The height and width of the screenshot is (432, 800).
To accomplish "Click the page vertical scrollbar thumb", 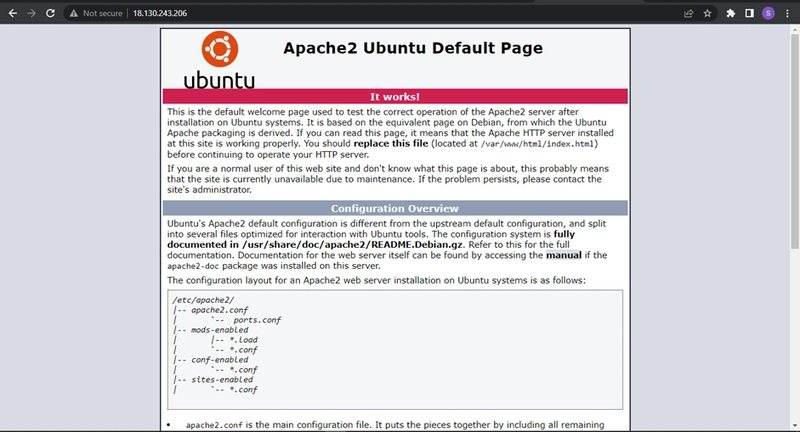I will [795, 142].
